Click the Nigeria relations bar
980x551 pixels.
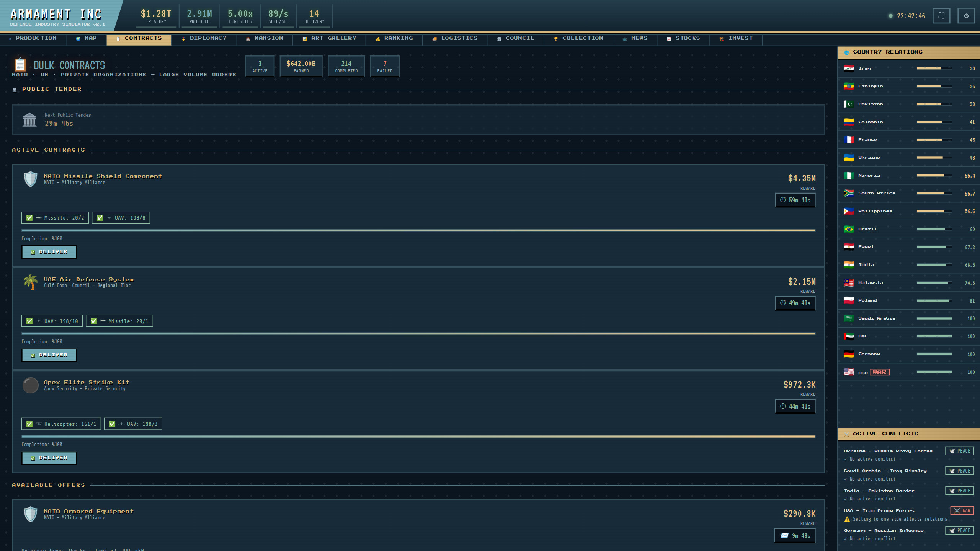tap(934, 176)
